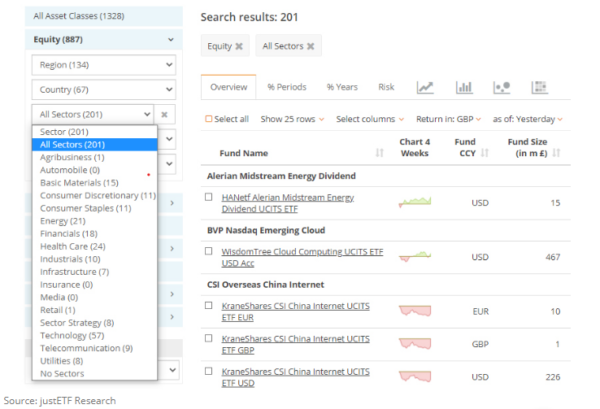
Task: Select Industrials (10) sector option
Action: [x=95, y=259]
